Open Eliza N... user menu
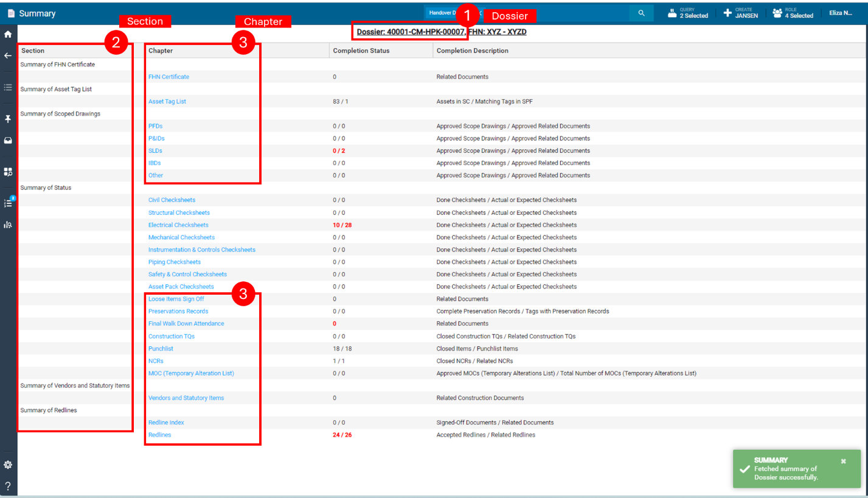The height and width of the screenshot is (498, 868). pos(841,13)
